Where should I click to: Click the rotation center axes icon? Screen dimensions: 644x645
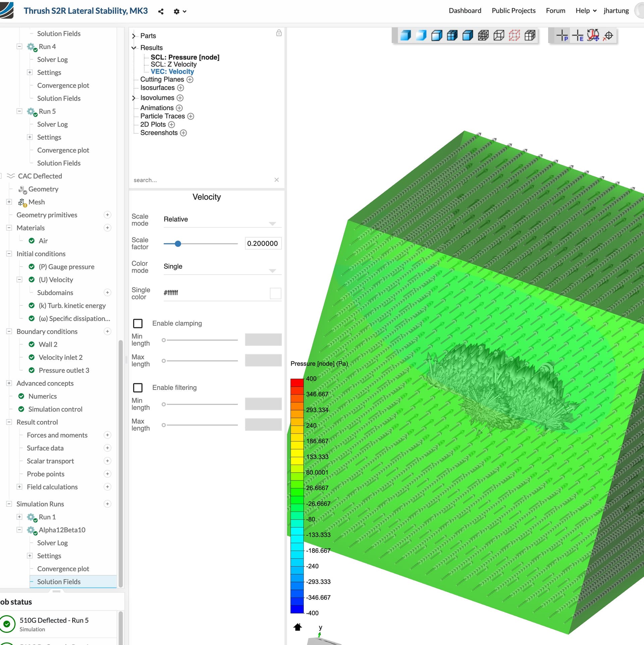pos(593,36)
